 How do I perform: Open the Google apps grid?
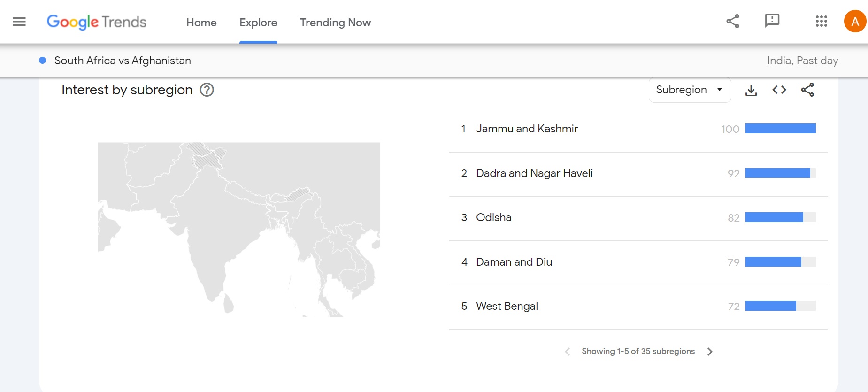[x=821, y=21]
